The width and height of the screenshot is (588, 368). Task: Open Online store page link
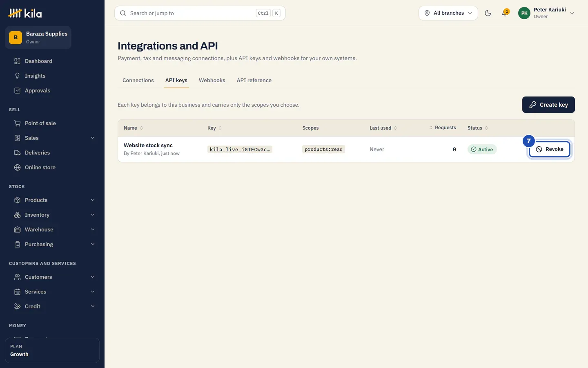coord(52,167)
